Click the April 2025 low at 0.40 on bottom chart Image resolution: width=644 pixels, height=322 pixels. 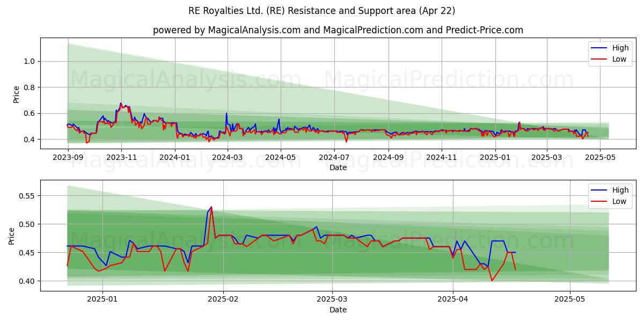[x=492, y=281]
